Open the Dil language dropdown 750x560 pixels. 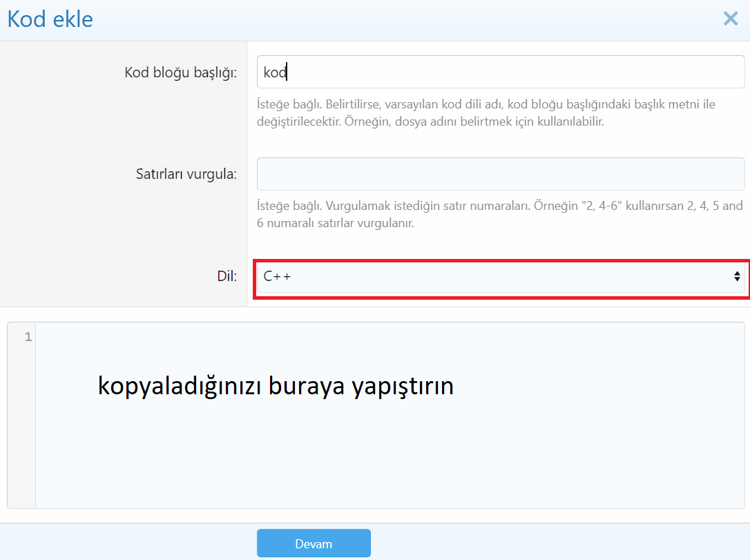pyautogui.click(x=500, y=276)
